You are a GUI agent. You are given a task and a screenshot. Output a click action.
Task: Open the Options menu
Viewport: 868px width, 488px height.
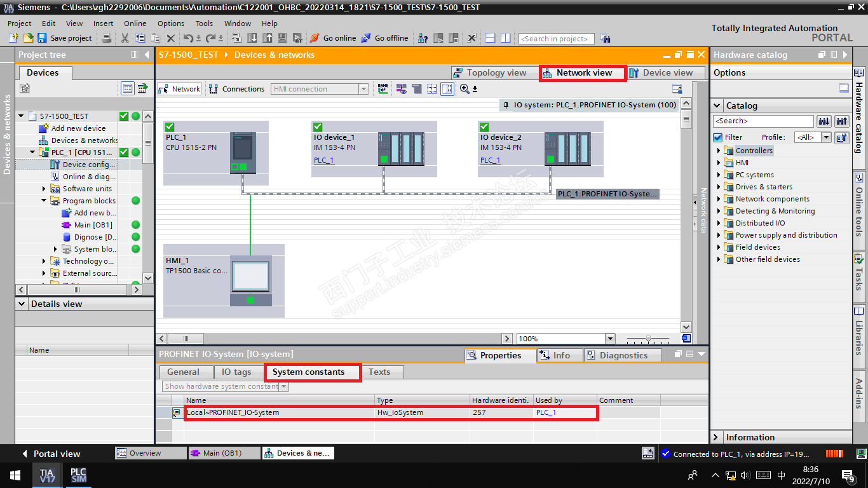tap(171, 24)
